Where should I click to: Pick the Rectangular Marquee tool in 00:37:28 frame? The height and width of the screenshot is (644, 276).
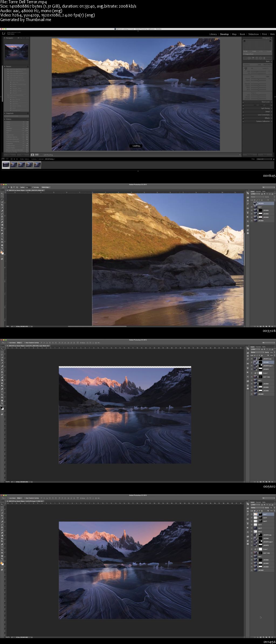click(2, 196)
